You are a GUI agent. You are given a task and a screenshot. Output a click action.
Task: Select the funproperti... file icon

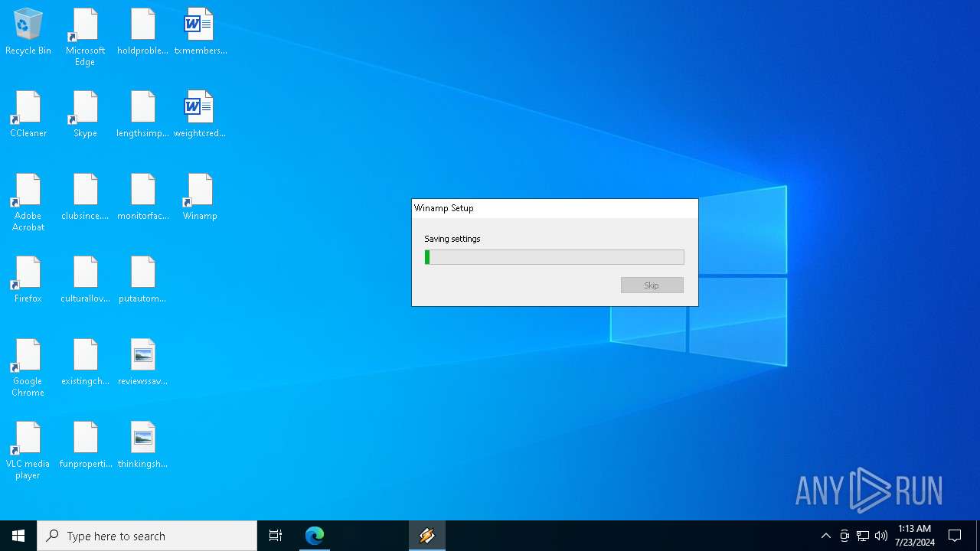click(85, 445)
